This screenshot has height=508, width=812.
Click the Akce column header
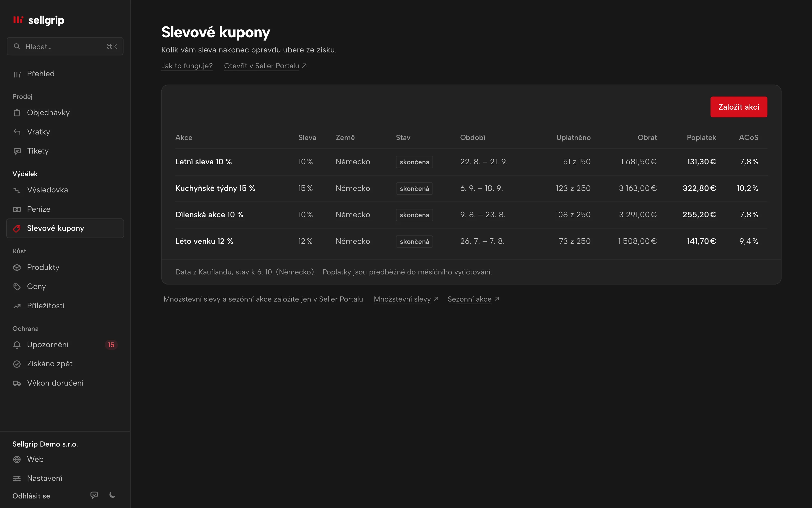[184, 137]
